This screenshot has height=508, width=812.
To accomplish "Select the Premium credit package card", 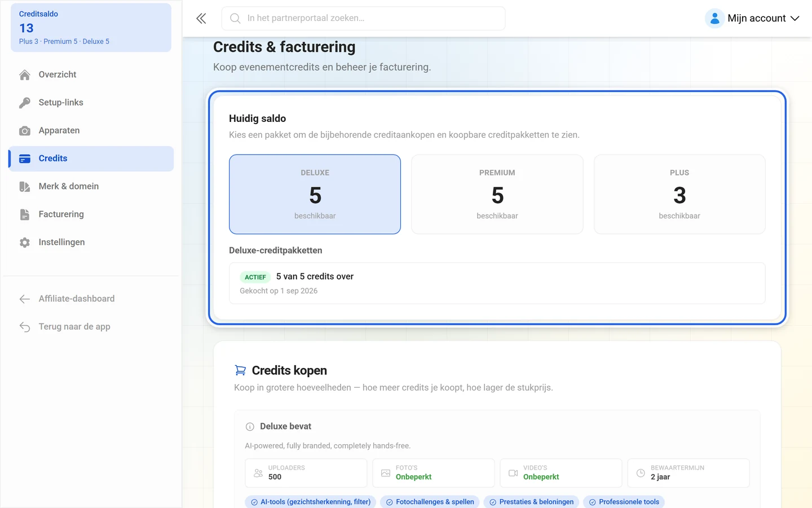I will 497,194.
